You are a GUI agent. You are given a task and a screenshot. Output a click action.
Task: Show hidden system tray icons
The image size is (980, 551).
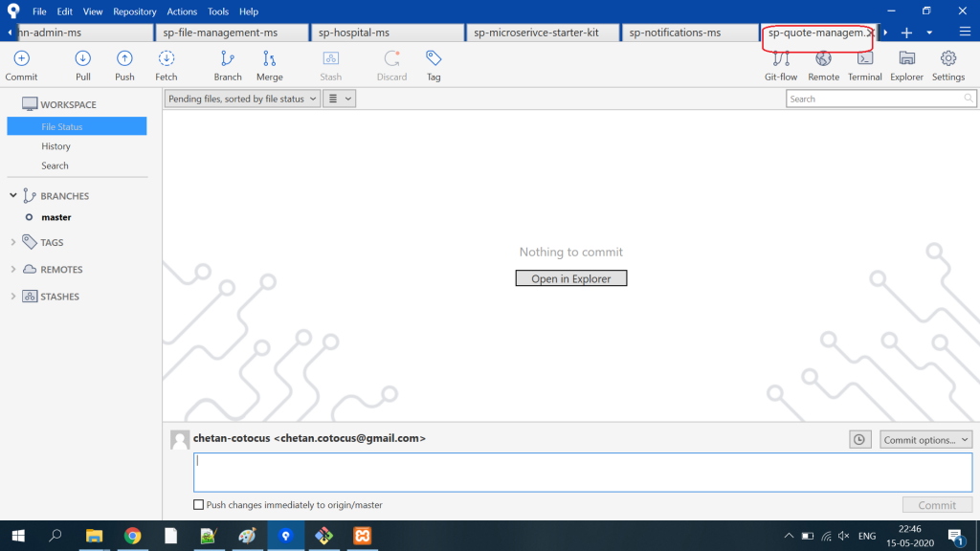tap(789, 536)
